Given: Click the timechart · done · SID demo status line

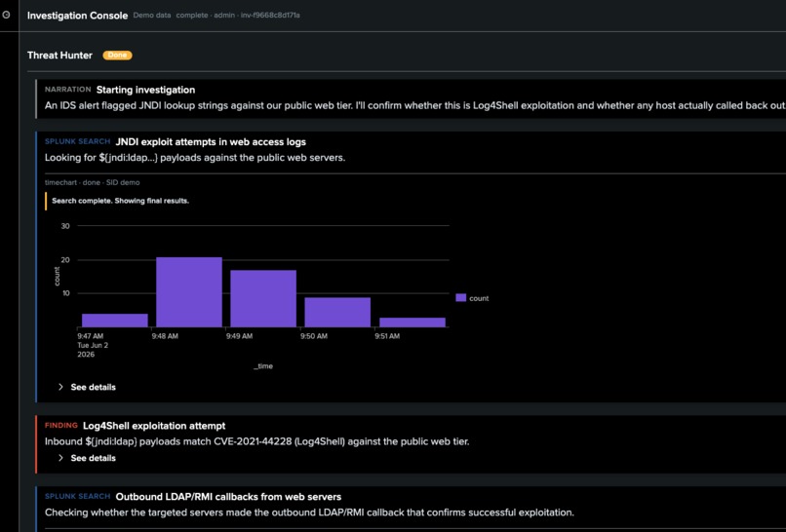Looking at the screenshot, I should [93, 183].
